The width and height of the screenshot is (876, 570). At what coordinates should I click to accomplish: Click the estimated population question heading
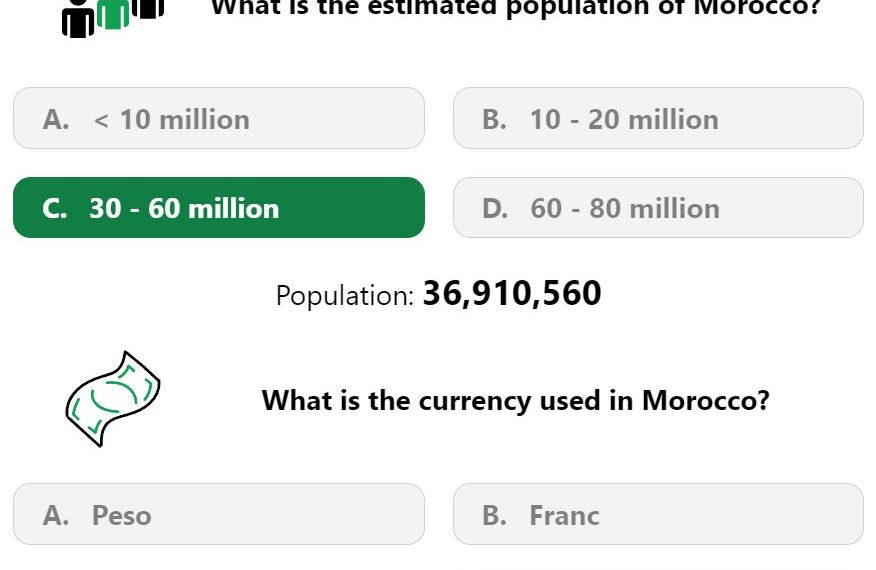[516, 8]
